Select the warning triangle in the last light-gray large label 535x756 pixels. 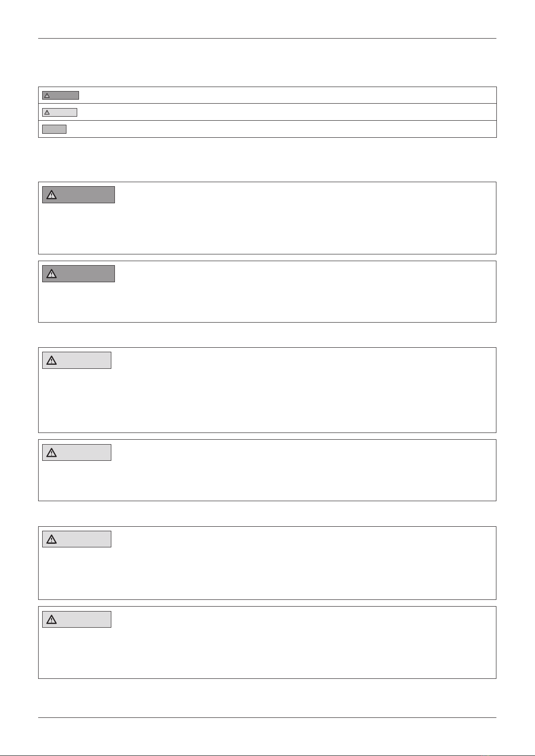pos(52,620)
